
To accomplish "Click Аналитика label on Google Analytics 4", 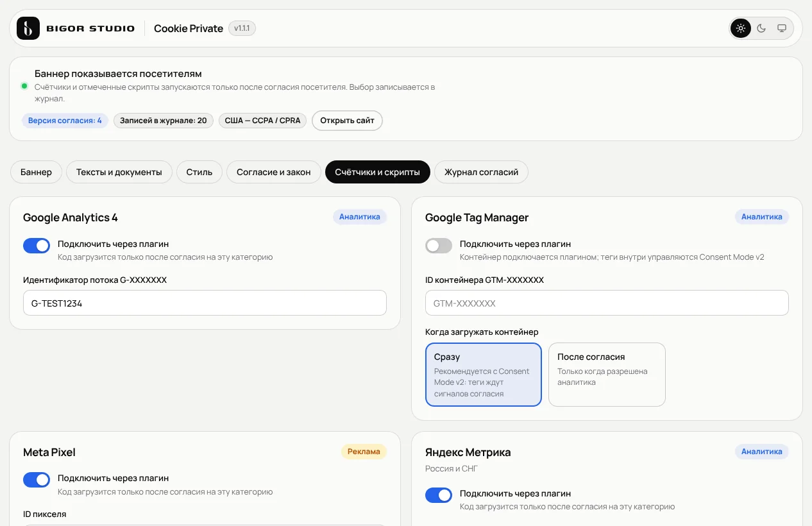I will pos(360,217).
